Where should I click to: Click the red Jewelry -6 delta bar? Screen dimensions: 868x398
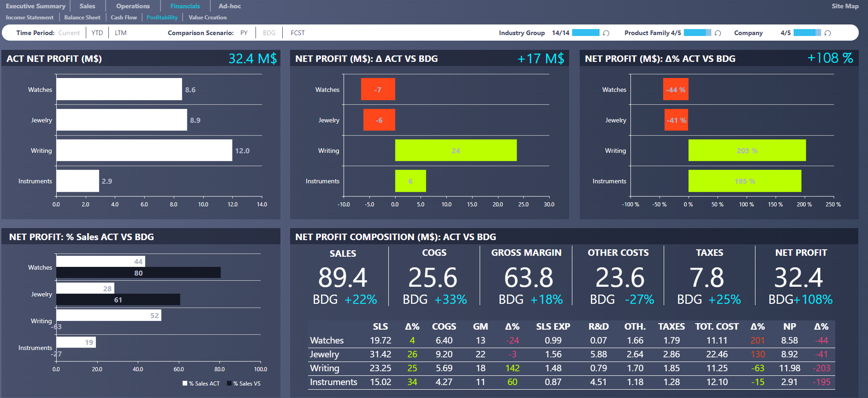(x=379, y=120)
